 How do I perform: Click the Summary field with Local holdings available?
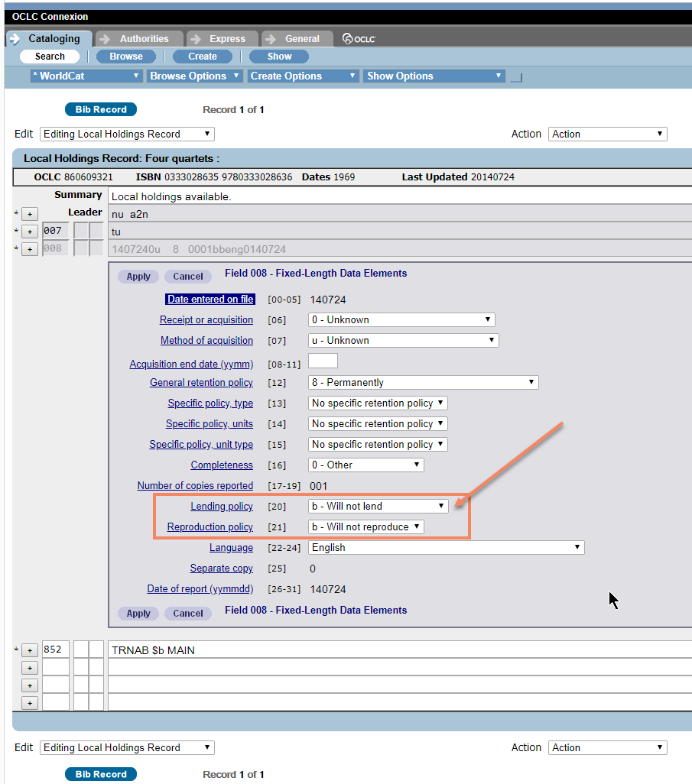point(400,196)
